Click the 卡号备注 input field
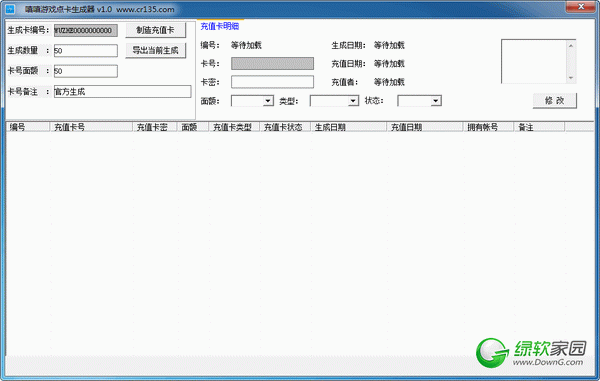The height and width of the screenshot is (381, 600). point(122,91)
